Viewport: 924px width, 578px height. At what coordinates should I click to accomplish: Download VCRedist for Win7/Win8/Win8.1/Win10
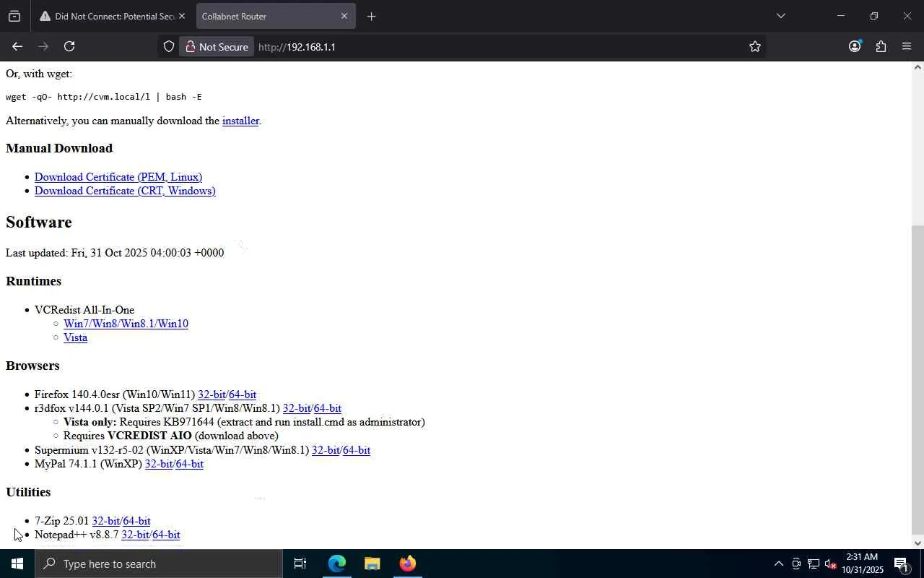[126, 324]
